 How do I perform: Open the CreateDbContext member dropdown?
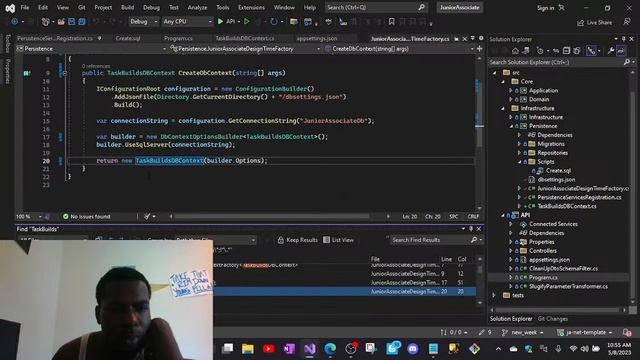coord(400,49)
